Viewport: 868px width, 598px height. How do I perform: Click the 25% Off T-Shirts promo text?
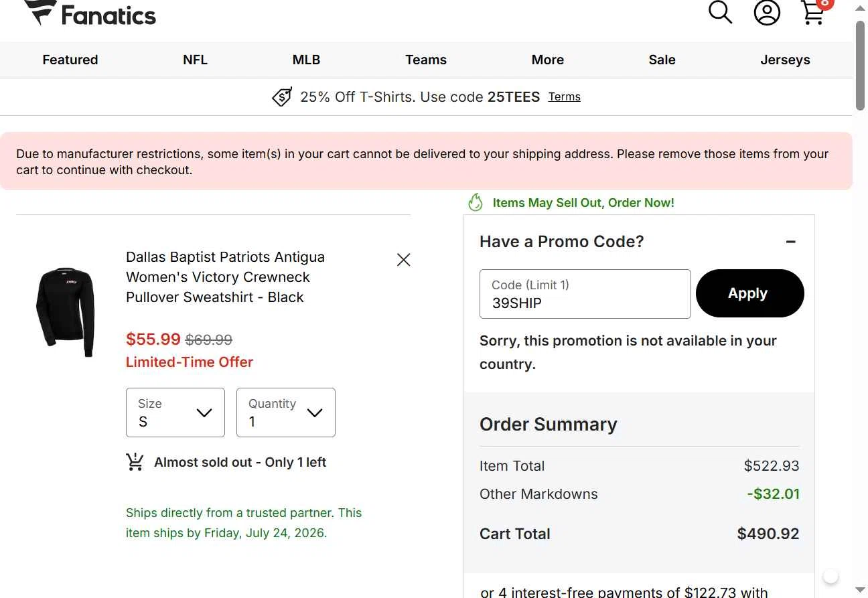[x=420, y=97]
